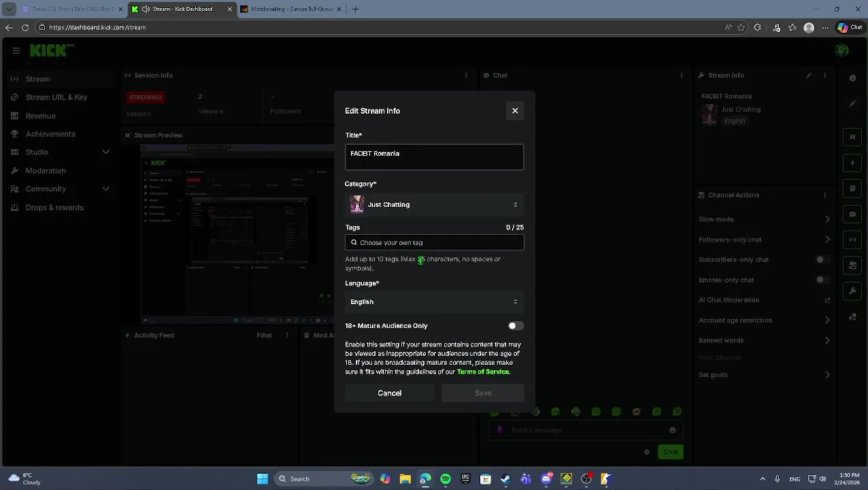The image size is (868, 490).
Task: Switch to Trade CS2 Skins browser tab
Action: click(71, 9)
